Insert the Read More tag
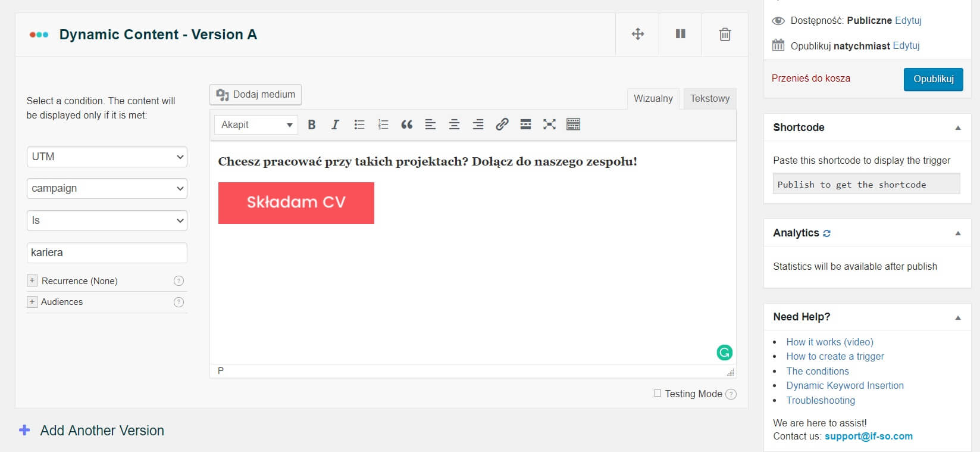The image size is (980, 452). point(525,124)
